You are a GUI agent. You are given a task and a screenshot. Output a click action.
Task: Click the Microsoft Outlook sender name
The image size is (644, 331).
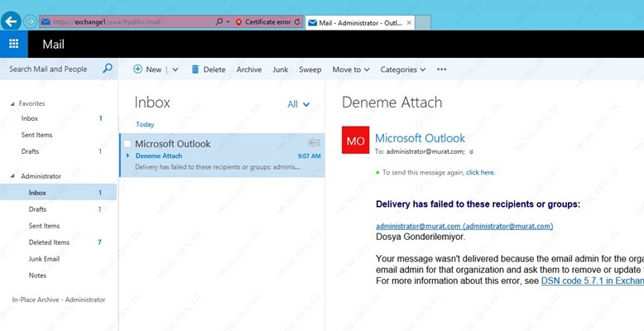(421, 138)
